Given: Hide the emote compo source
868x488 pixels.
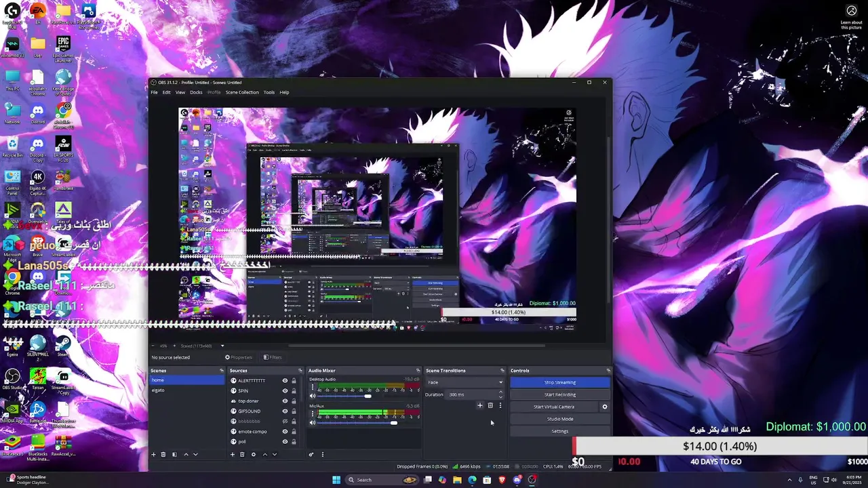Looking at the screenshot, I should point(285,432).
